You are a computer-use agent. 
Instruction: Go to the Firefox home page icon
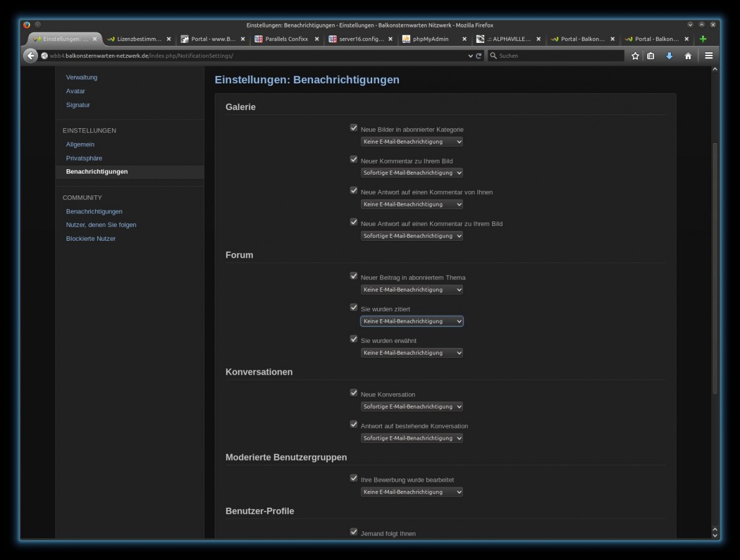pos(688,55)
